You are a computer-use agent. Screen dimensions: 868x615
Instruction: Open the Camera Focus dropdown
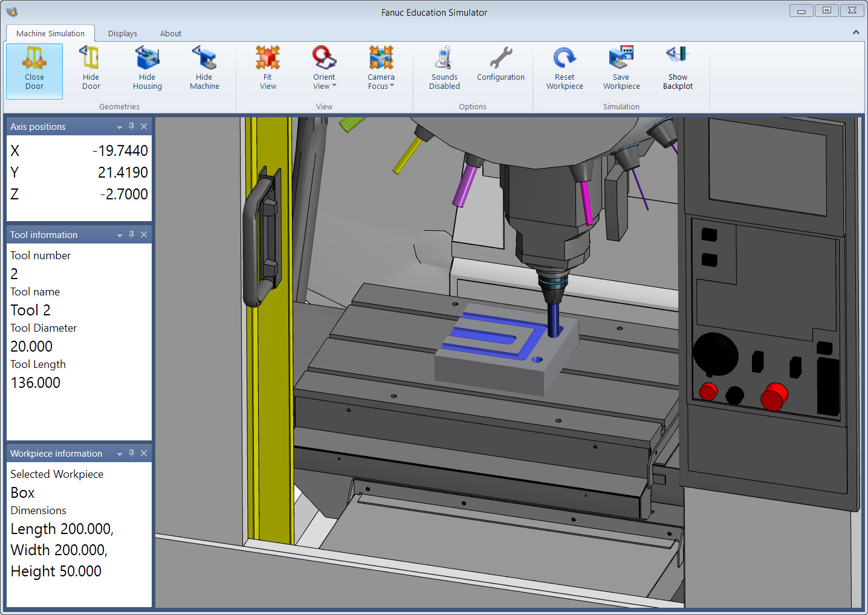(381, 66)
